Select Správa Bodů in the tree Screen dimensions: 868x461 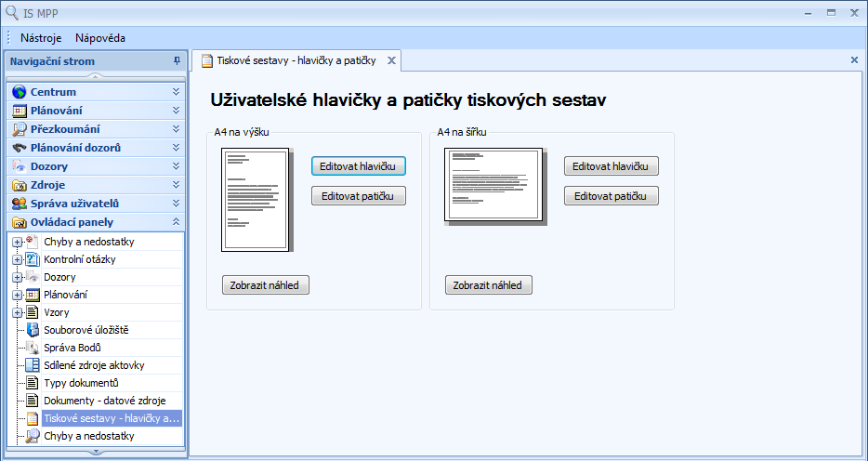(x=72, y=348)
